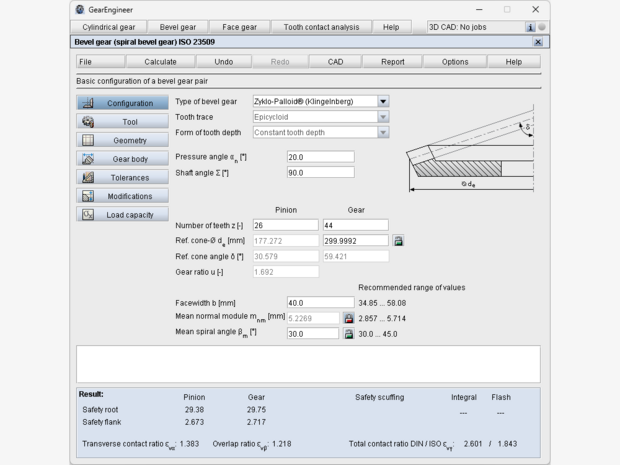This screenshot has width=620, height=465.
Task: Open the Tooth contact analysis menu
Action: pos(323,27)
